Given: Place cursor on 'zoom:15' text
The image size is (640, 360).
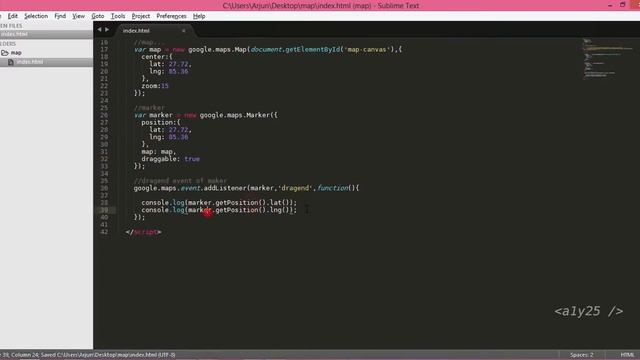Looking at the screenshot, I should coord(155,86).
